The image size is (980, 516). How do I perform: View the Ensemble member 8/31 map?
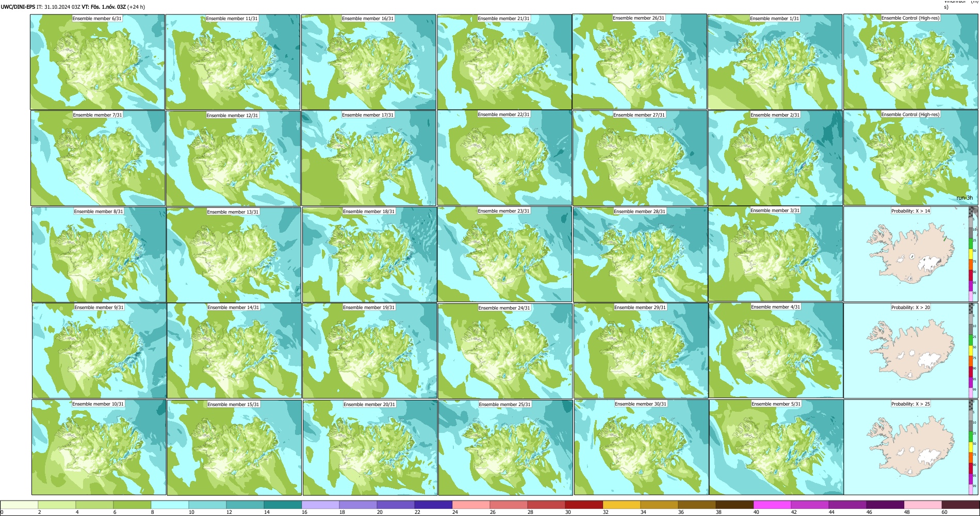click(x=99, y=255)
